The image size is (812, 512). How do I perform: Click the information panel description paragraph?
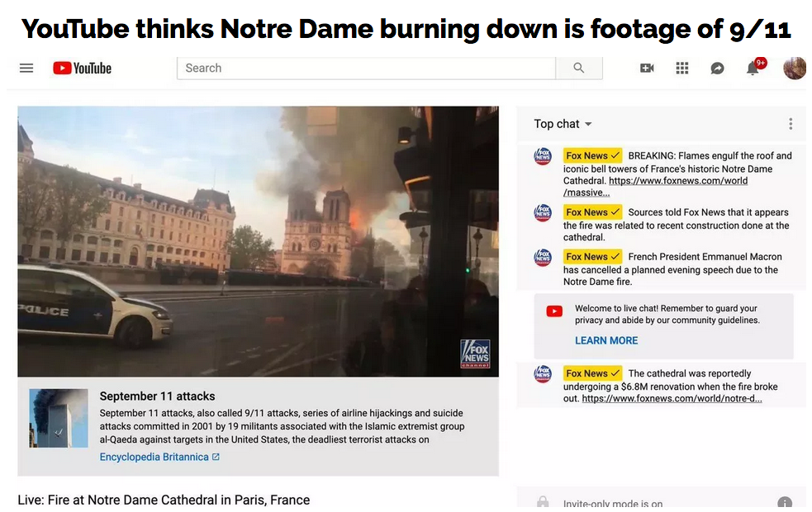(282, 426)
